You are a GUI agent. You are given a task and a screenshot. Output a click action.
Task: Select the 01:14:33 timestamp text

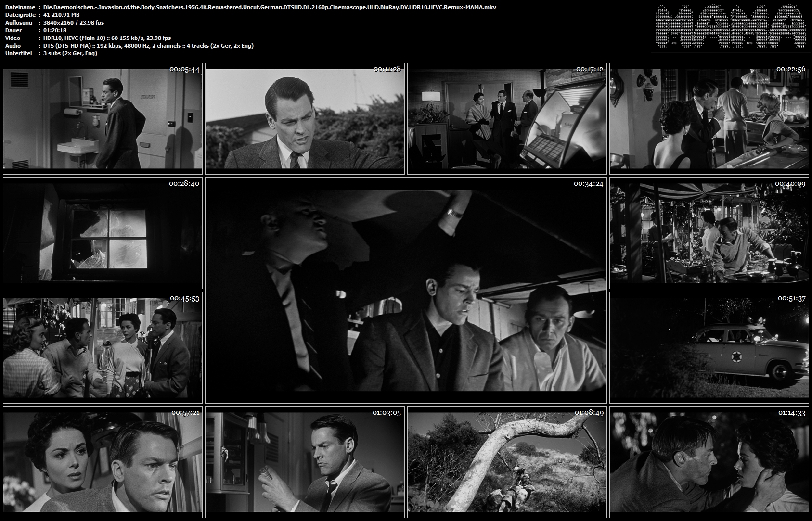[x=791, y=413]
